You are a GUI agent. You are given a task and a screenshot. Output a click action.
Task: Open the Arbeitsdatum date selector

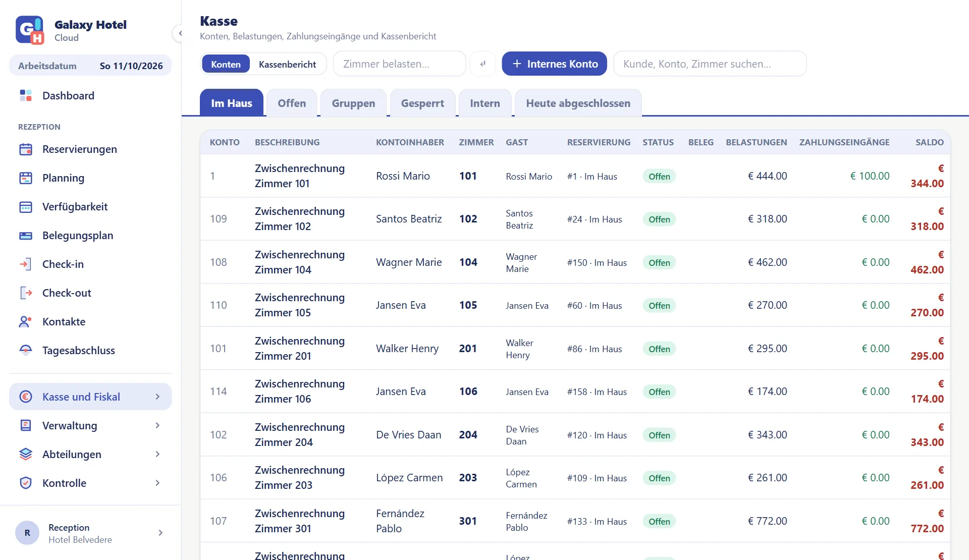[x=90, y=66]
